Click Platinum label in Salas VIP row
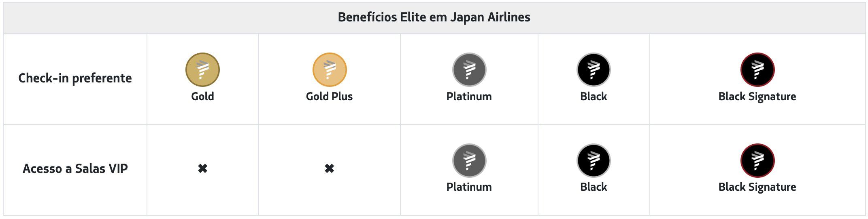The image size is (868, 219). point(469,187)
